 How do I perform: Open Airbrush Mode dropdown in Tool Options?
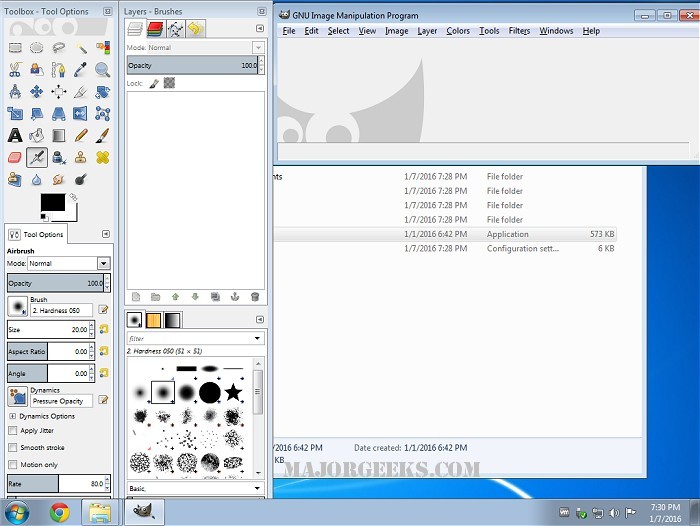click(x=104, y=263)
